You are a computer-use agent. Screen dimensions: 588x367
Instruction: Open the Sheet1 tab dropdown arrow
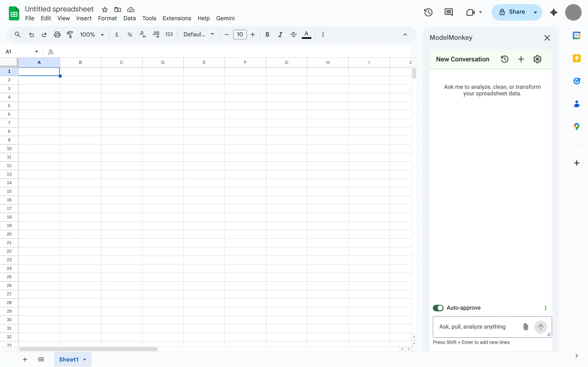pyautogui.click(x=85, y=359)
